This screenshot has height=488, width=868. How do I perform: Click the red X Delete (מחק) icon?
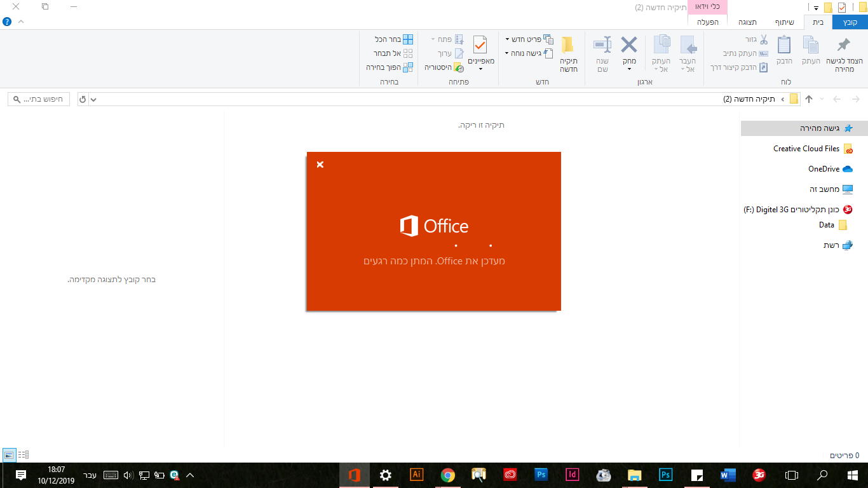click(629, 44)
